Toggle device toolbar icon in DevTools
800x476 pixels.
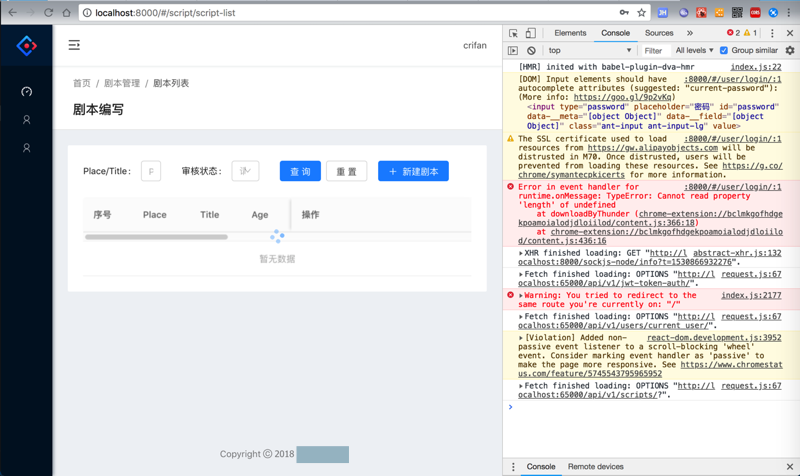pos(531,33)
